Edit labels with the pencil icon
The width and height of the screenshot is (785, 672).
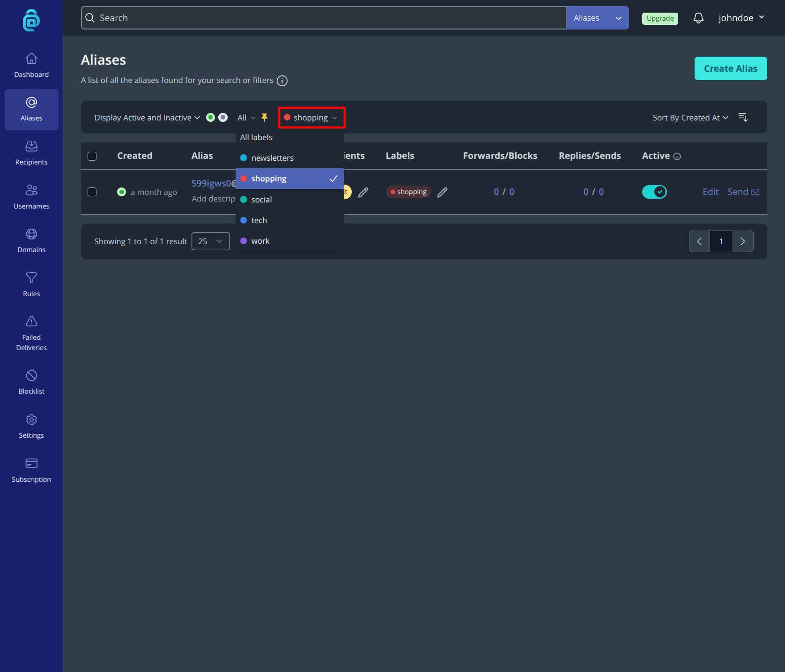[x=442, y=192]
